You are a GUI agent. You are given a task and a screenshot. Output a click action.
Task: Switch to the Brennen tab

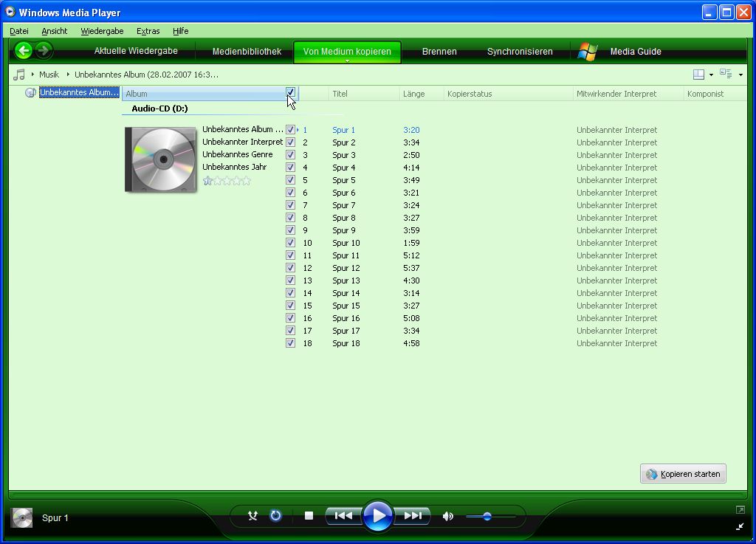(x=439, y=52)
